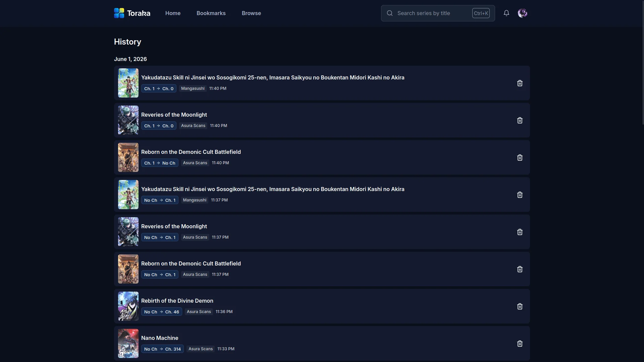The height and width of the screenshot is (362, 644).
Task: Open the notifications bell
Action: click(x=506, y=13)
